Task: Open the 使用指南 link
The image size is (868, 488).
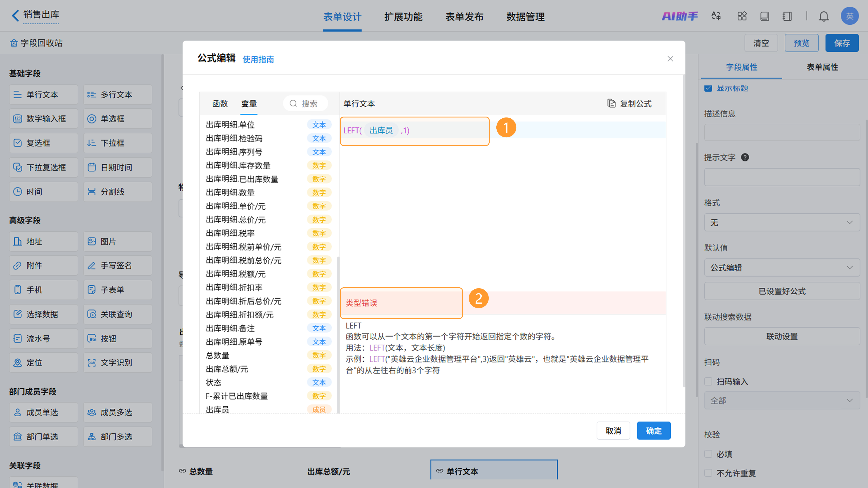Action: [x=258, y=59]
